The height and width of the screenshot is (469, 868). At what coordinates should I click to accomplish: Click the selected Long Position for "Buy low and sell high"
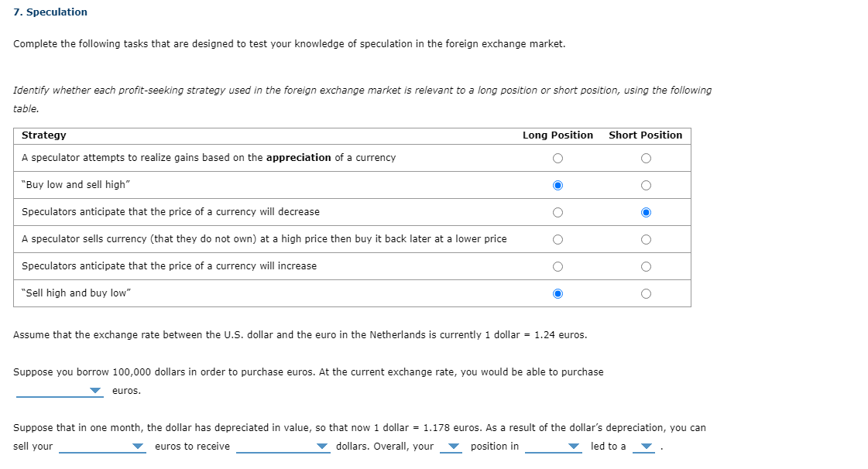pos(558,185)
